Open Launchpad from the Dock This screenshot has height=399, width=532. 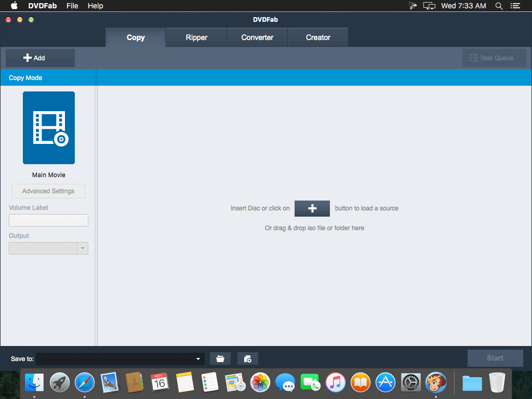(x=59, y=382)
